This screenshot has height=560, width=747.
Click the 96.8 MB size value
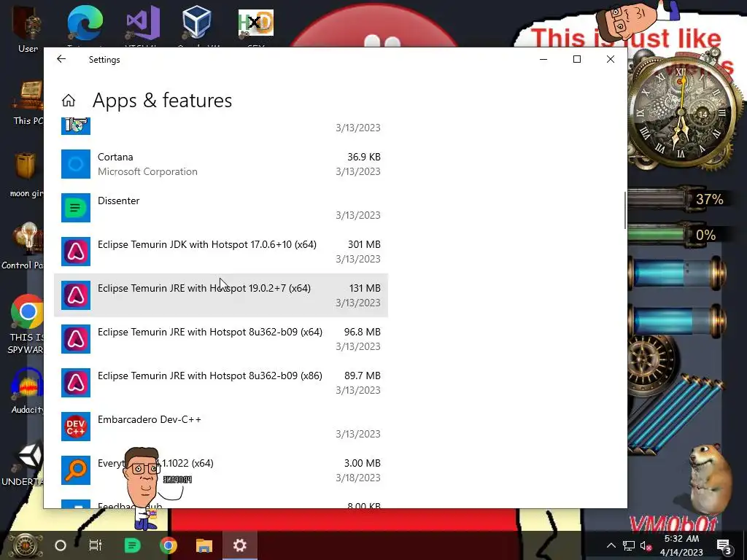[x=362, y=332]
